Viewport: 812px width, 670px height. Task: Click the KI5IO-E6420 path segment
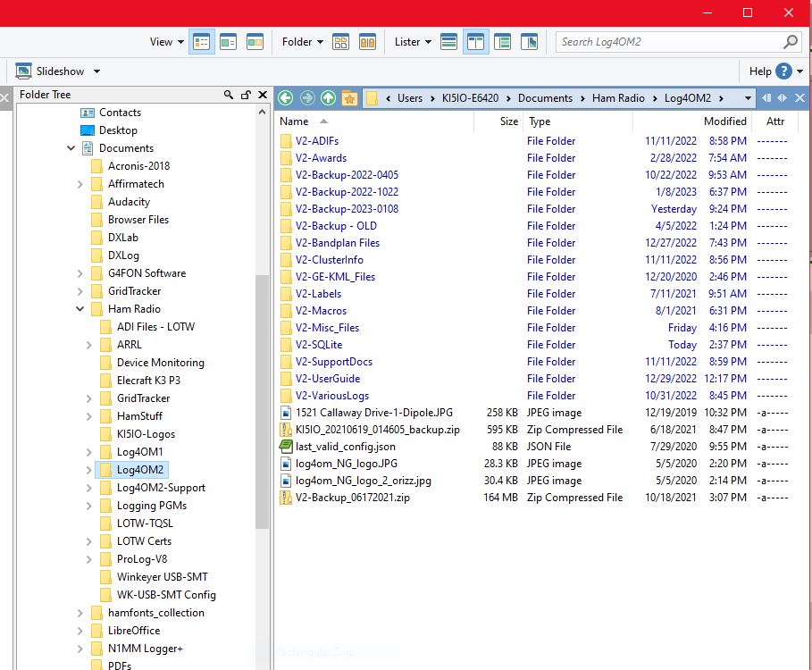coord(470,98)
